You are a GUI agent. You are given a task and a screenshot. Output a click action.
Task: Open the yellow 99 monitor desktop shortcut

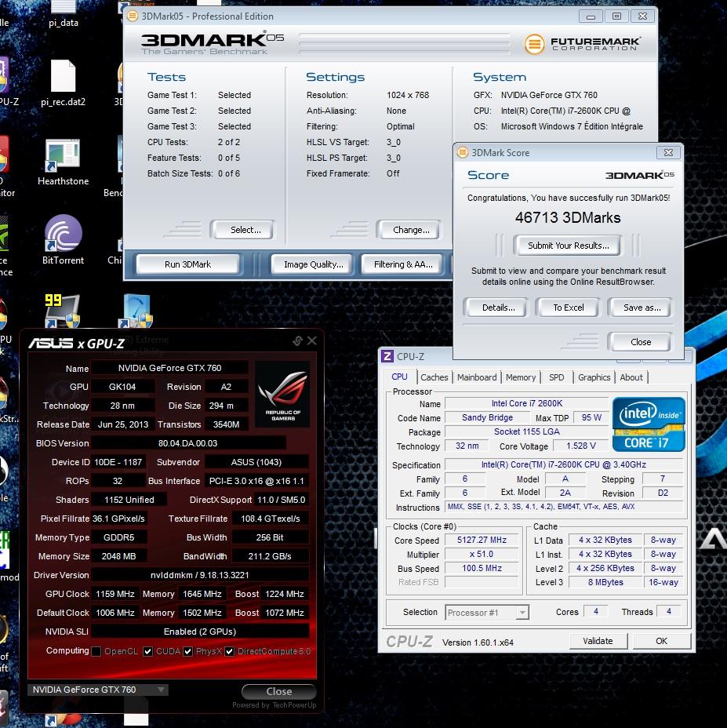point(62,311)
